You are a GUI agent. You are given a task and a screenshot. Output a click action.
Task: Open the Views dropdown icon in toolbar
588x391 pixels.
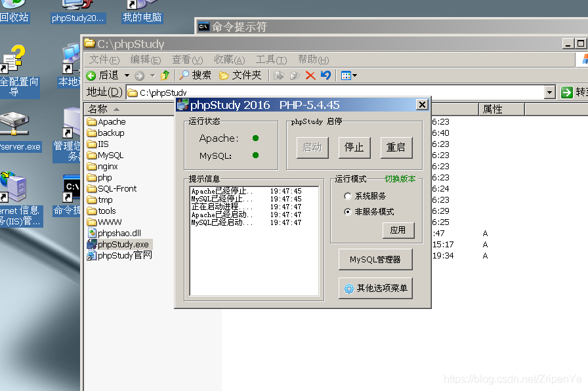pos(348,75)
